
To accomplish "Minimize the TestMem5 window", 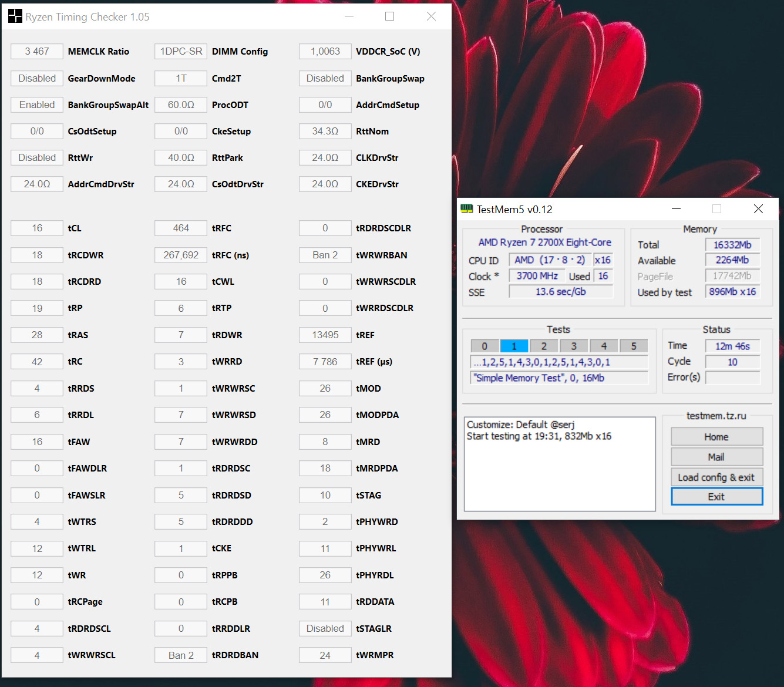I will pos(677,209).
